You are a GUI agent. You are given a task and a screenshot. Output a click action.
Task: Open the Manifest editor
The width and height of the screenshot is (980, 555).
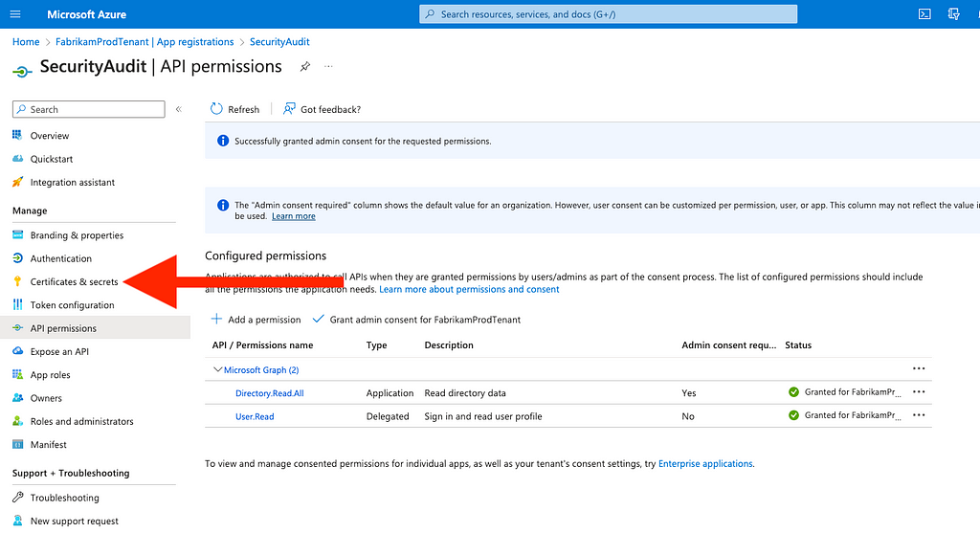[x=49, y=445]
